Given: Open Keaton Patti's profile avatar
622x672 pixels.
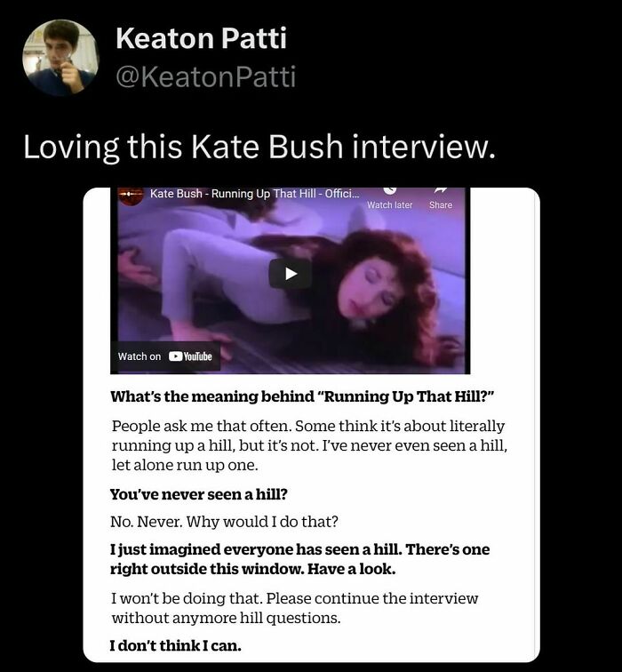Looking at the screenshot, I should (60, 57).
